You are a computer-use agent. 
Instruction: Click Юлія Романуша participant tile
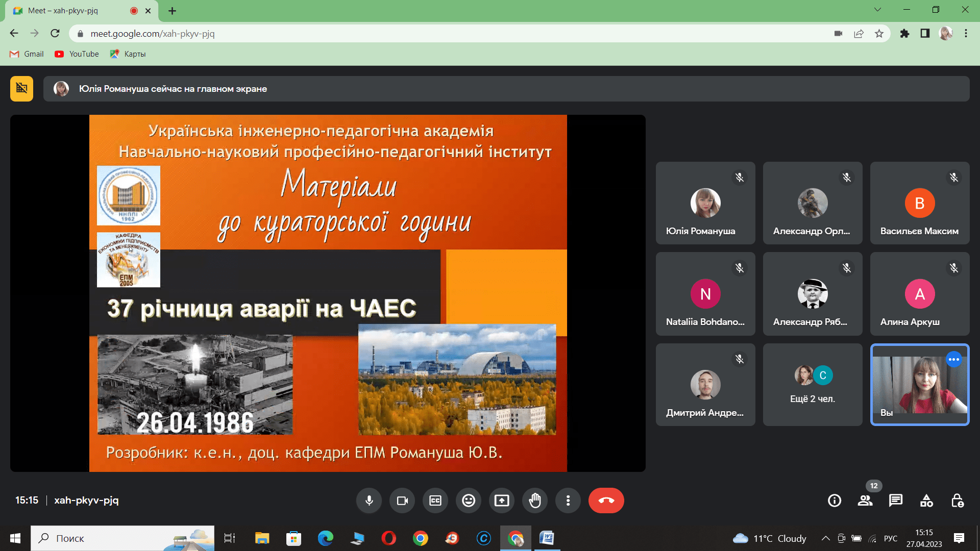[705, 203]
